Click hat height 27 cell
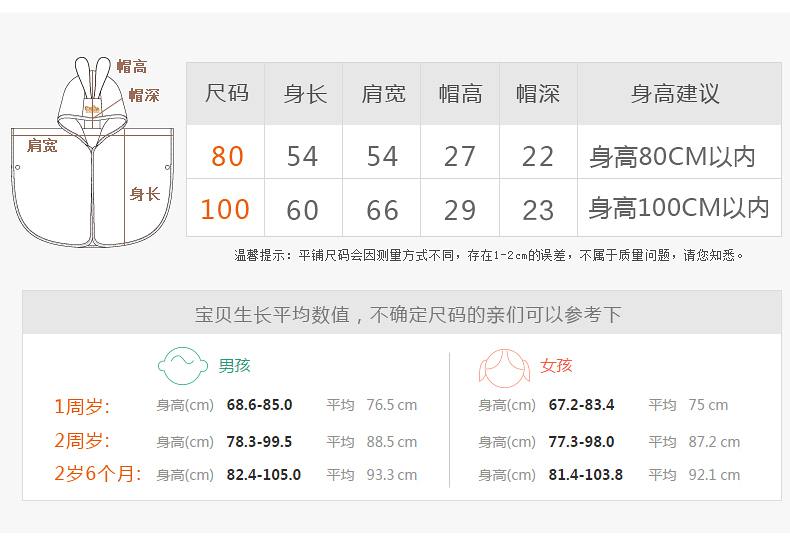 pyautogui.click(x=459, y=157)
